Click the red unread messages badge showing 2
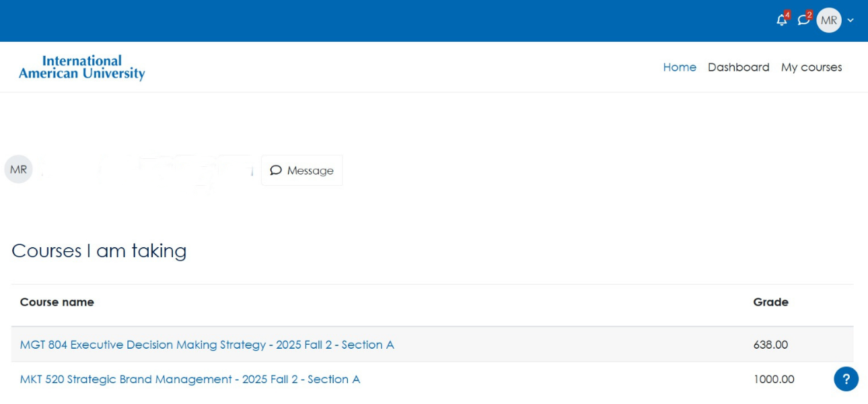This screenshot has width=868, height=404. [809, 14]
